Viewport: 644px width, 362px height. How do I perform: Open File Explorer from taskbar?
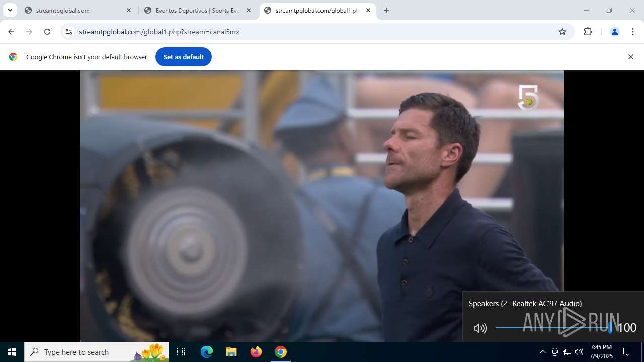(231, 352)
